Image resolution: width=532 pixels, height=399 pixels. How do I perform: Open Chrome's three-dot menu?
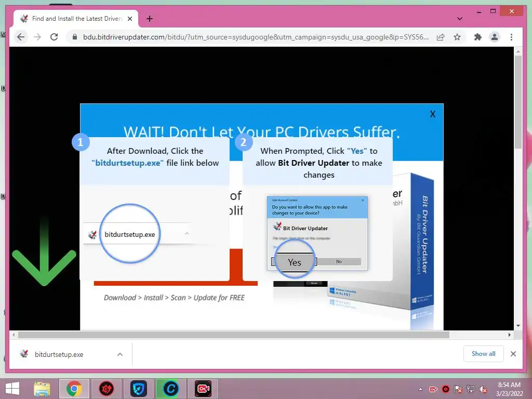point(511,37)
